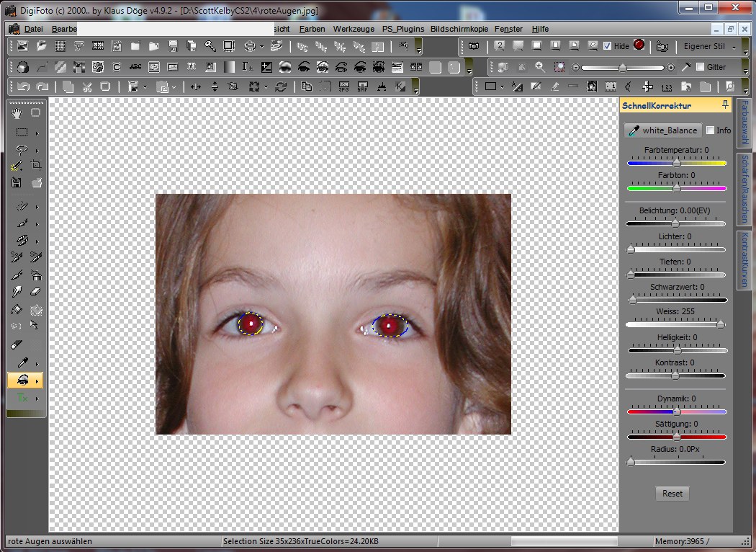Viewport: 756px width, 552px height.
Task: Uncheck the Hide checkbox
Action: point(608,46)
